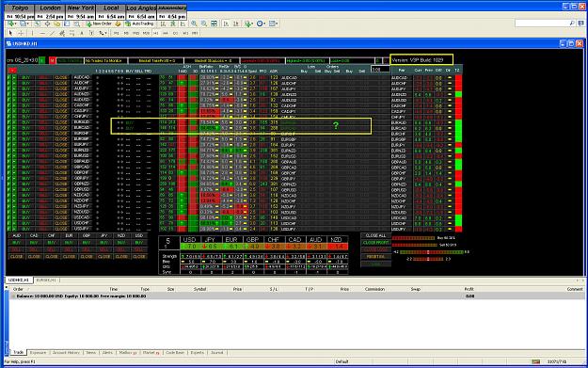
Task: Select the text 'A' tool
Action: [82, 33]
